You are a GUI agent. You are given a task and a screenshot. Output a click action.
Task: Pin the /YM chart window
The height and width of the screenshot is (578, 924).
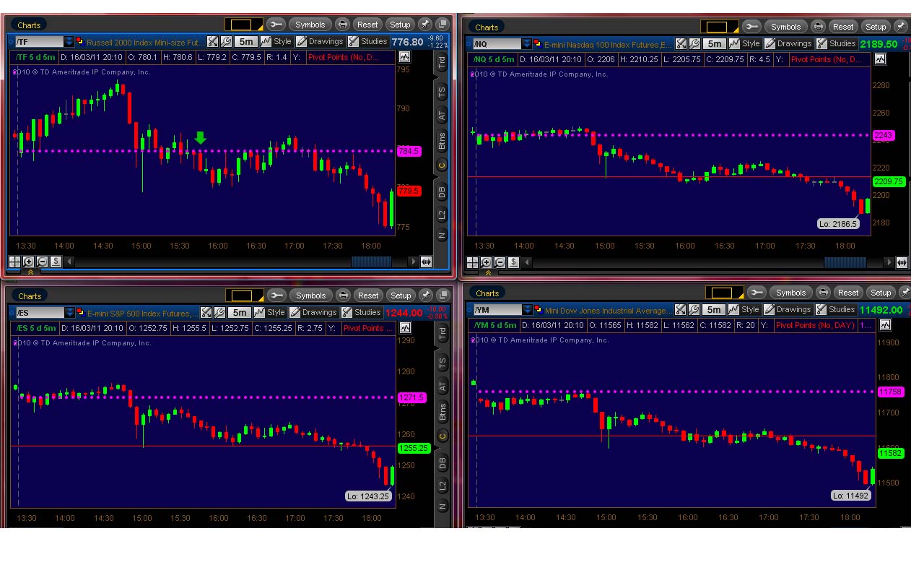pyautogui.click(x=905, y=293)
